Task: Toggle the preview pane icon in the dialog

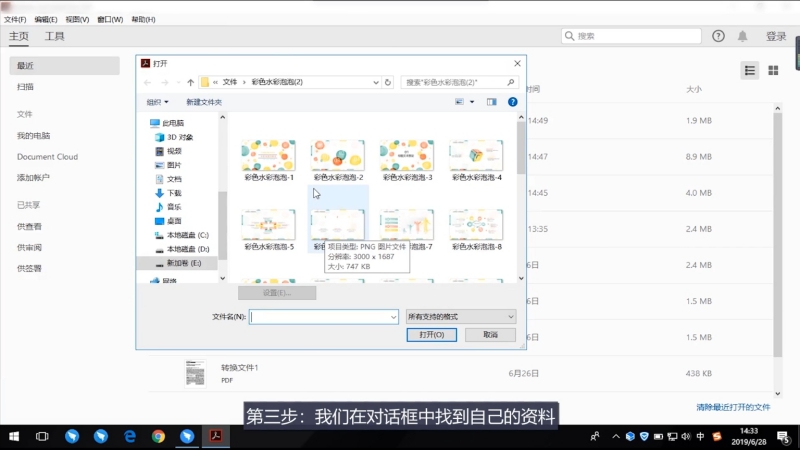Action: [491, 102]
